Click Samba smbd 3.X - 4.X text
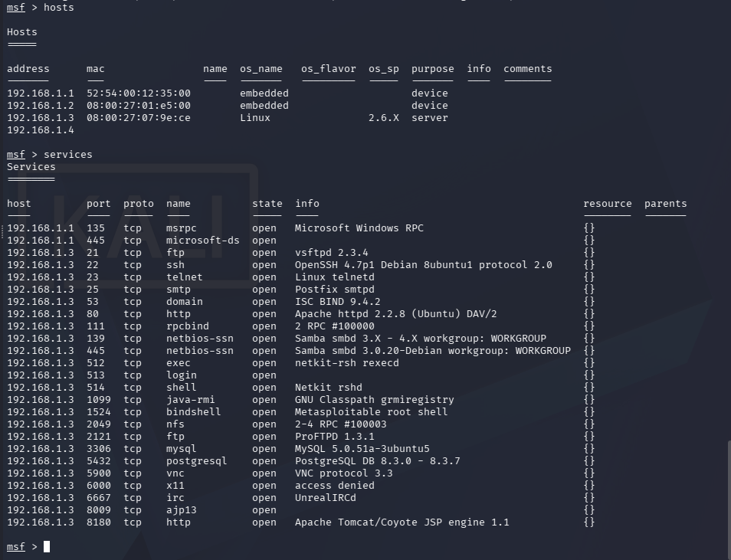Screen dimensions: 731x560 tap(421, 339)
